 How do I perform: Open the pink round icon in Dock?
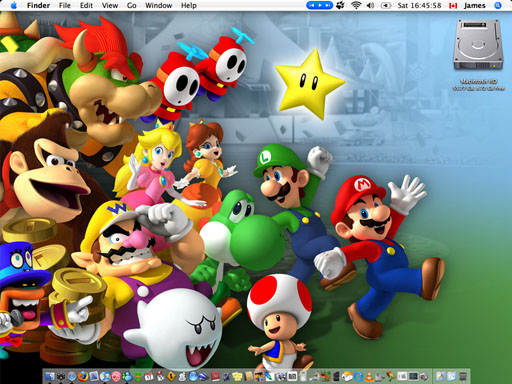(116, 376)
